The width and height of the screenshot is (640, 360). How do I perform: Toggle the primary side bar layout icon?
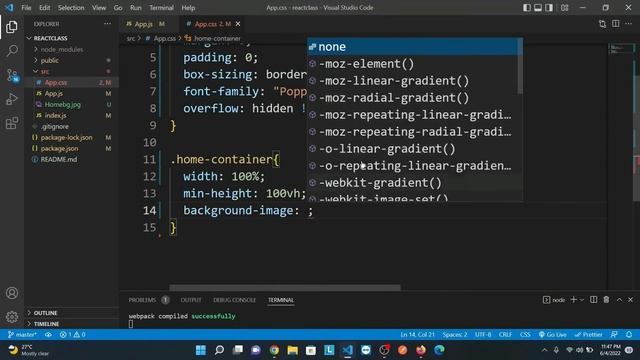click(527, 7)
